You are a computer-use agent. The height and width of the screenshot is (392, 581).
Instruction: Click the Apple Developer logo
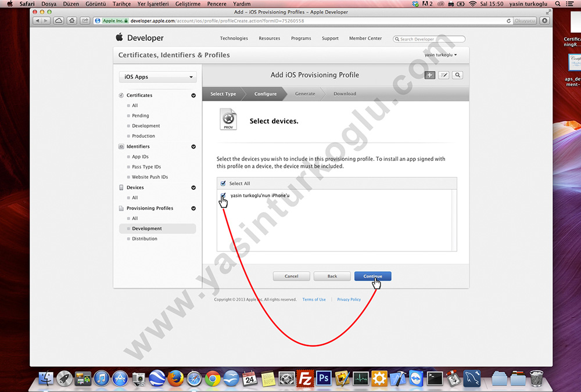pos(139,37)
